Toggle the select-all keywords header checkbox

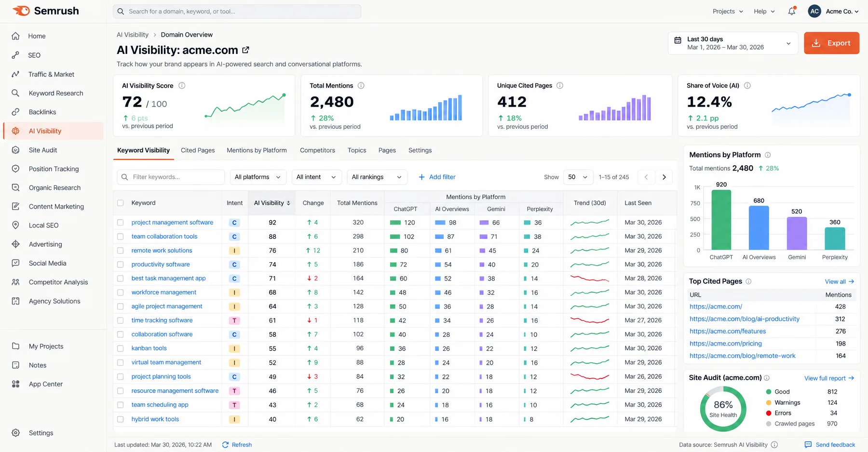121,203
